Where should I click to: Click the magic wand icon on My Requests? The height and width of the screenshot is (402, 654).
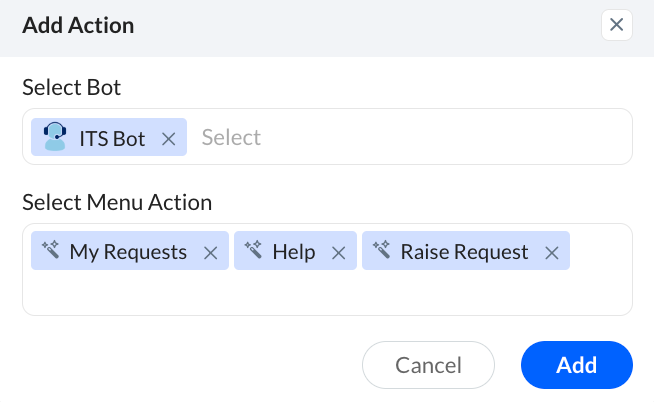tap(50, 250)
